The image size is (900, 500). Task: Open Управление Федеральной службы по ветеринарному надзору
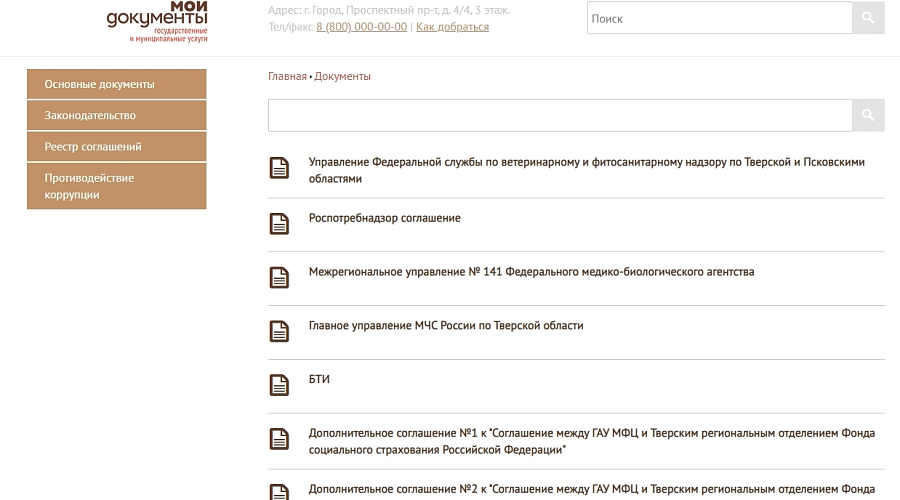tap(587, 170)
